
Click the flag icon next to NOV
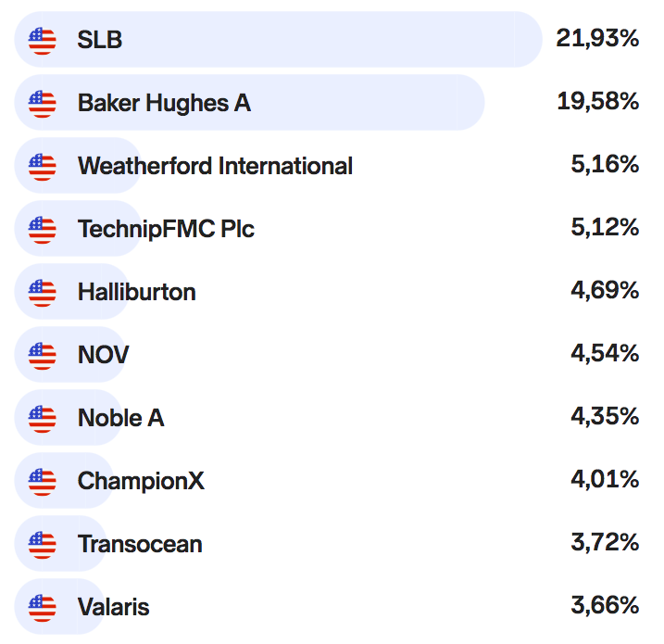[43, 355]
